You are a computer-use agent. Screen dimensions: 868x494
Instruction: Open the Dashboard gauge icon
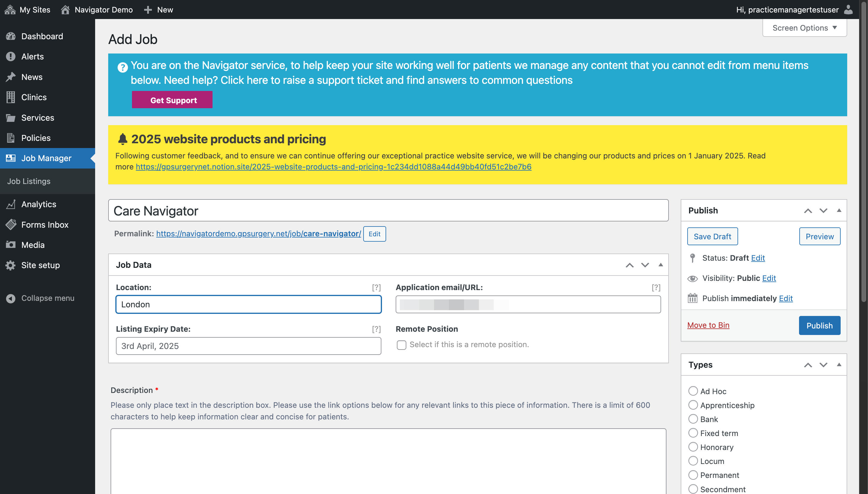pyautogui.click(x=10, y=36)
